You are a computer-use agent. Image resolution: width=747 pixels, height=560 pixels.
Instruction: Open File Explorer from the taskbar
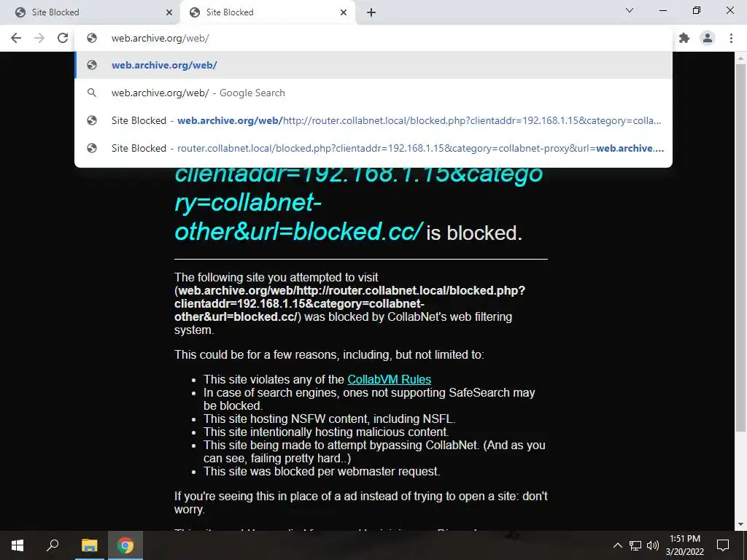point(89,545)
